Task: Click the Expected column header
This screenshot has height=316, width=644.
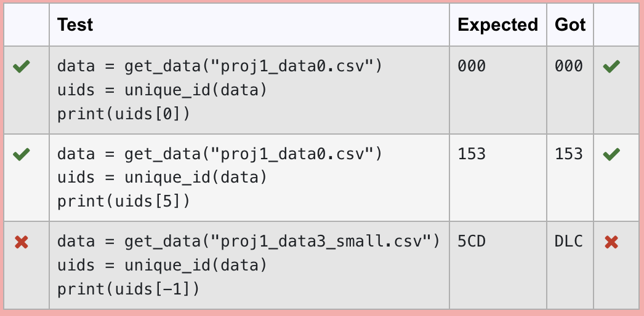Action: coord(498,25)
